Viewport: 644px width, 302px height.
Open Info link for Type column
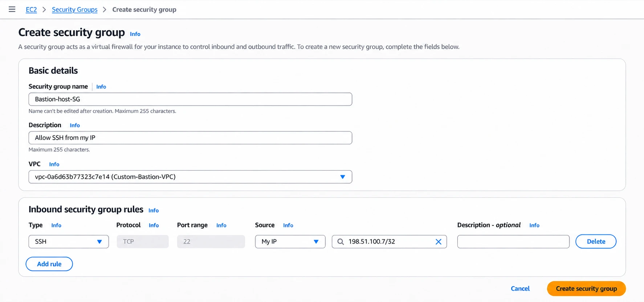(x=56, y=225)
